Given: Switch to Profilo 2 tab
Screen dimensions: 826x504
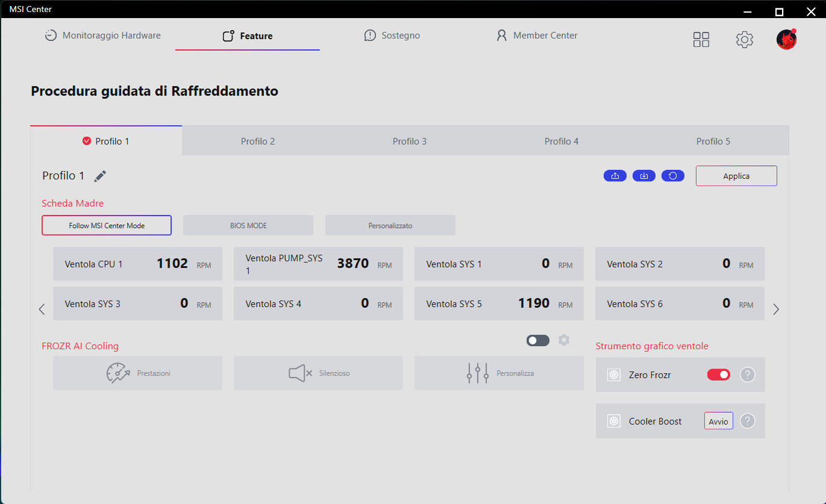Looking at the screenshot, I should (258, 141).
